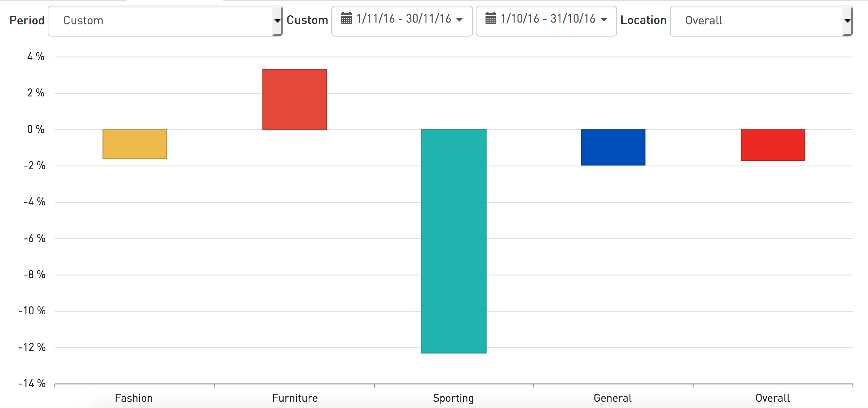
Task: Click the red Furniture bar
Action: tap(294, 100)
